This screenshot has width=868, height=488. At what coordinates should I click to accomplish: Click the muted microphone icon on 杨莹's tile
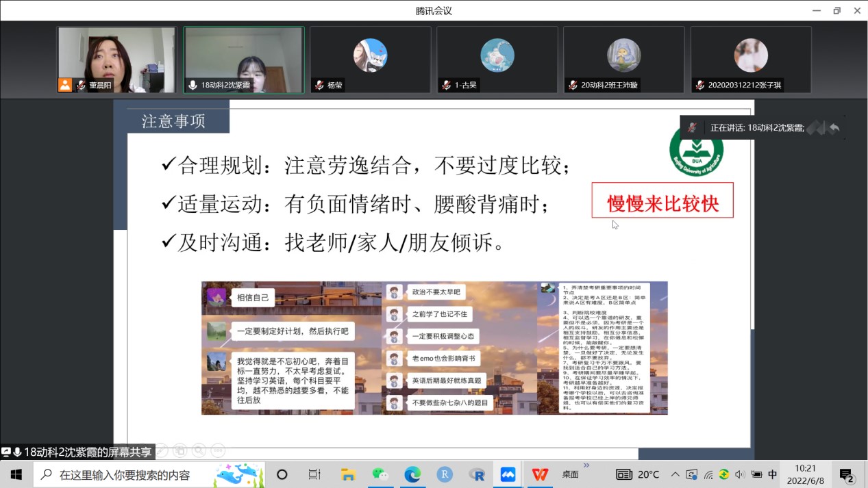coord(319,86)
